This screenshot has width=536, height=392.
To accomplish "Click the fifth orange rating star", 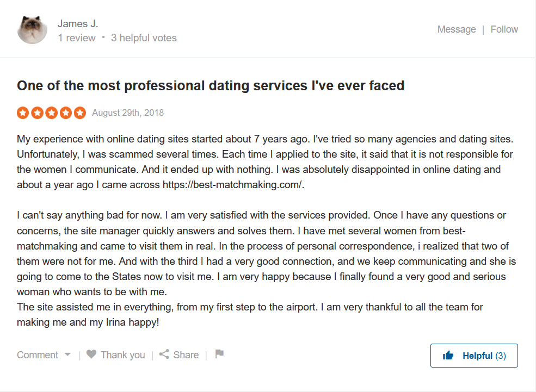I will 80,113.
